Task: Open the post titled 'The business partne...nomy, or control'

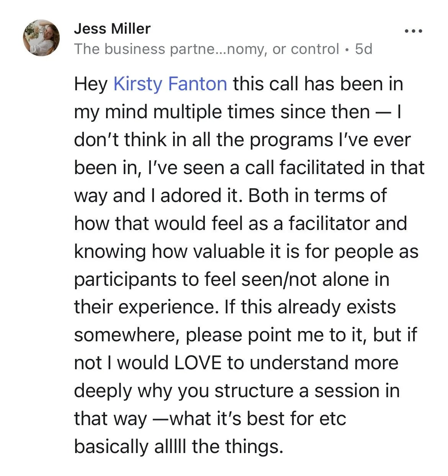Action: tap(207, 49)
